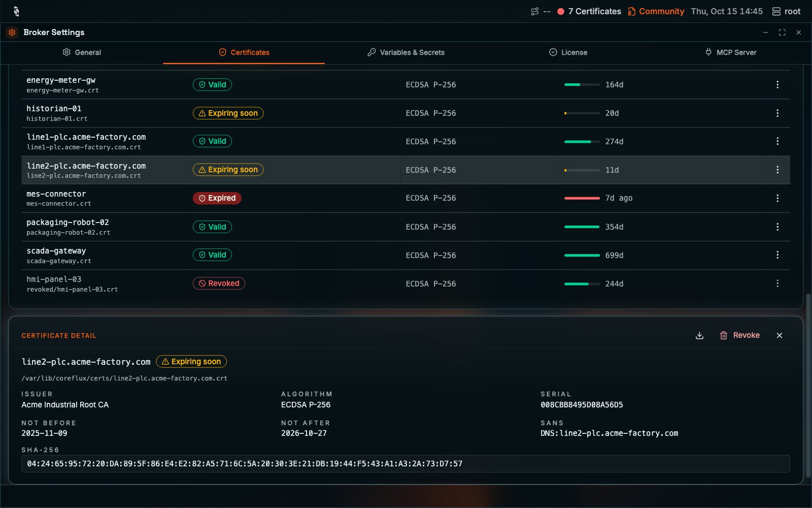
Task: Go to the License tab
Action: tap(568, 52)
